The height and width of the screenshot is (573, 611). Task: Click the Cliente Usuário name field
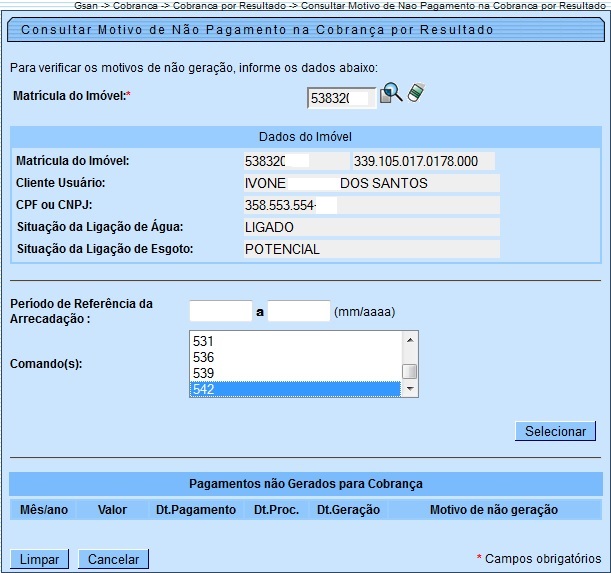tap(371, 183)
